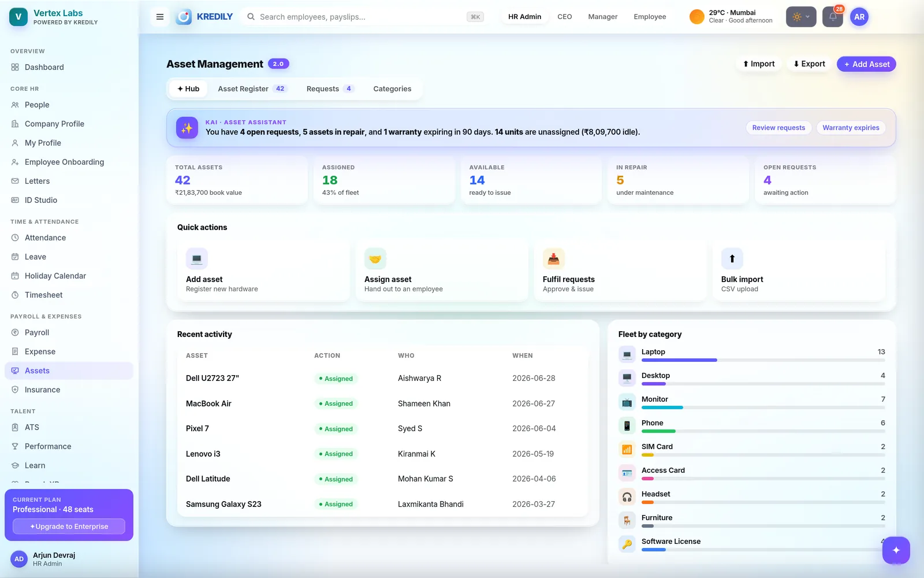This screenshot has width=924, height=578.
Task: Open the theme switcher dropdown
Action: click(801, 17)
